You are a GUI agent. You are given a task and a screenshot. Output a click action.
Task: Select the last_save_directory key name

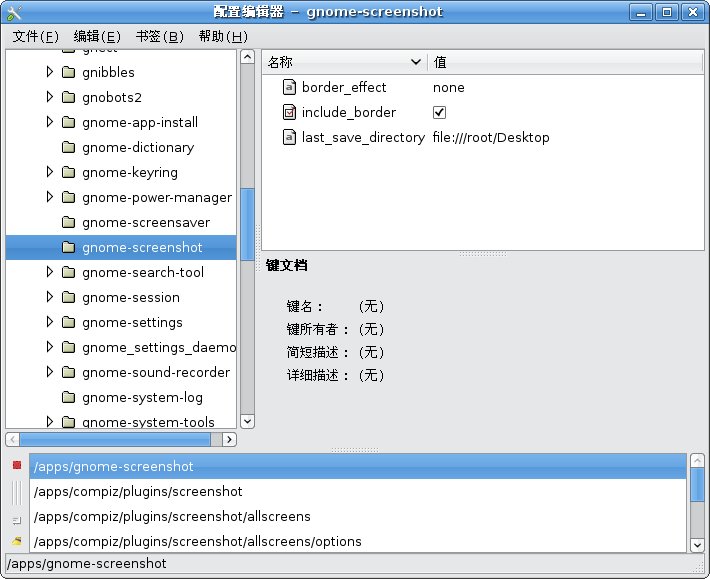(363, 137)
